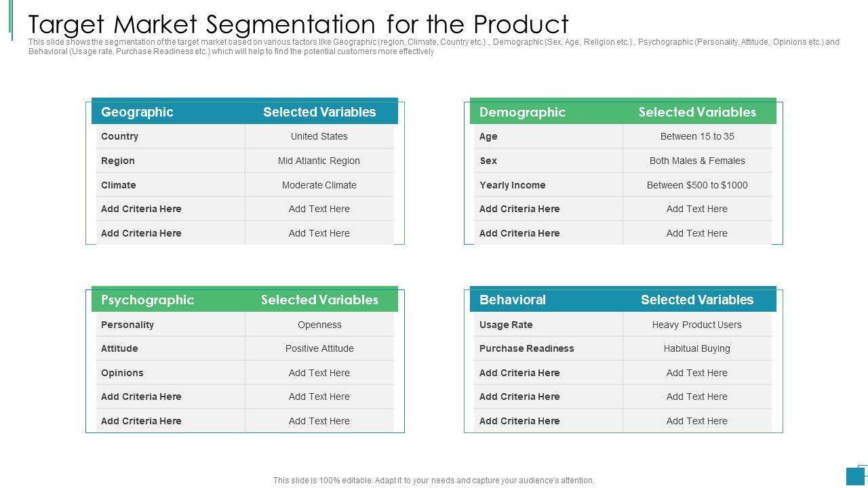Select the Psychographic table header
Viewport: 868px width, 488px height.
point(147,300)
